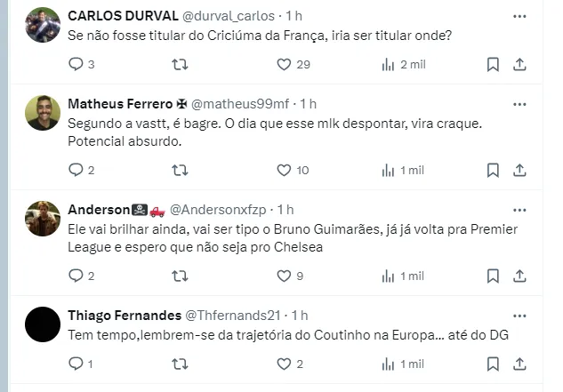The image size is (563, 392).
Task: Like CARLOS DURVAL's tweet
Action: tap(284, 64)
